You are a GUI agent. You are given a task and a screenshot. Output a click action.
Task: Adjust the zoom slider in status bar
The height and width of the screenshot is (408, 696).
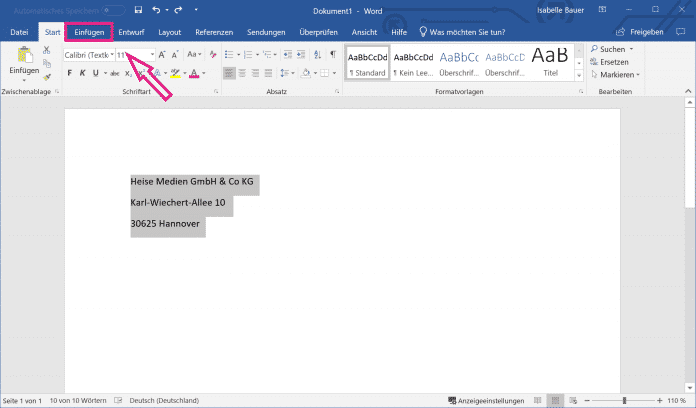click(622, 400)
